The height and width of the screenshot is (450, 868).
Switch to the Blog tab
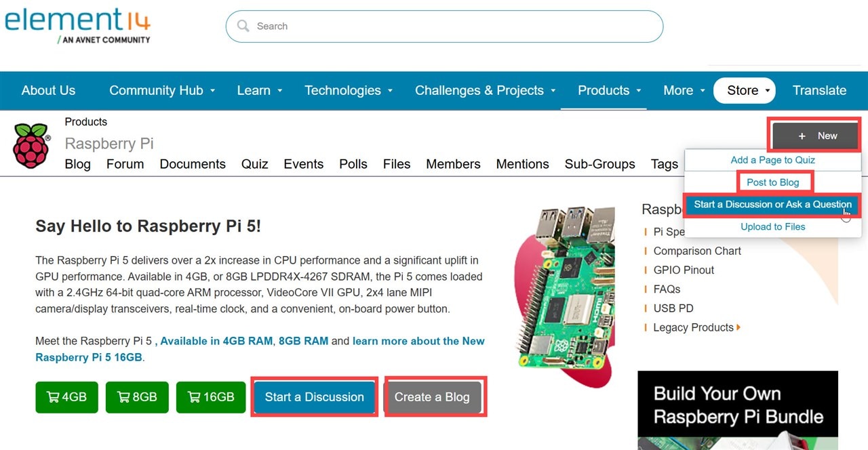[x=77, y=164]
